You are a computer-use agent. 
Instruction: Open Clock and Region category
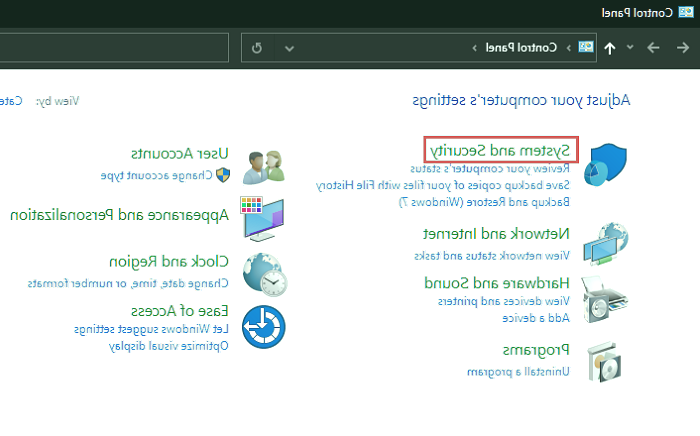pos(169,262)
